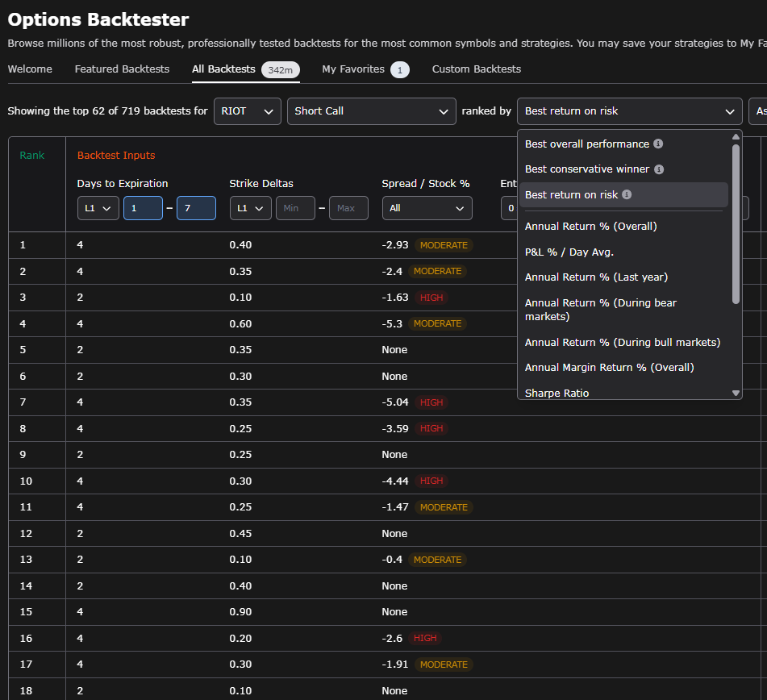Viewport: 767px width, 700px height.
Task: Open the Custom Backtests tab
Action: [x=477, y=69]
